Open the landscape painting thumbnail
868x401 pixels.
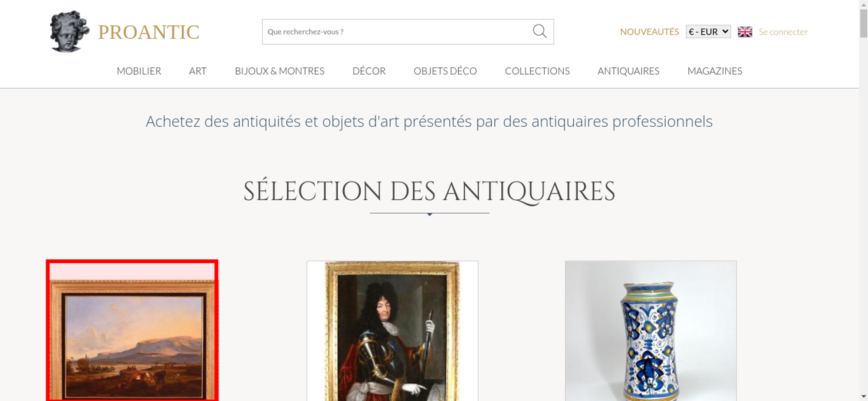coord(132,331)
